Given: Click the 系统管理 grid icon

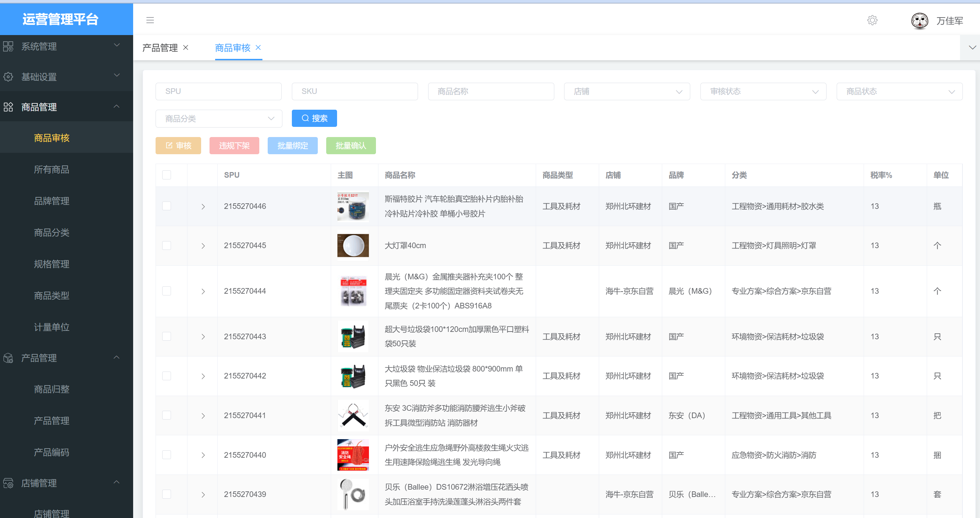Looking at the screenshot, I should (x=8, y=46).
